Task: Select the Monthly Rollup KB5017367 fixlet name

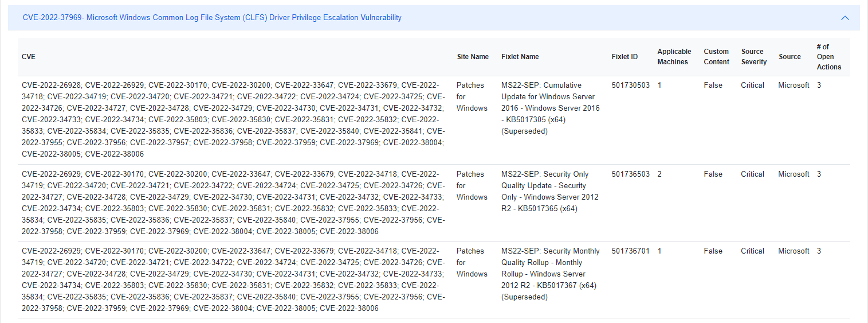Action: click(550, 274)
